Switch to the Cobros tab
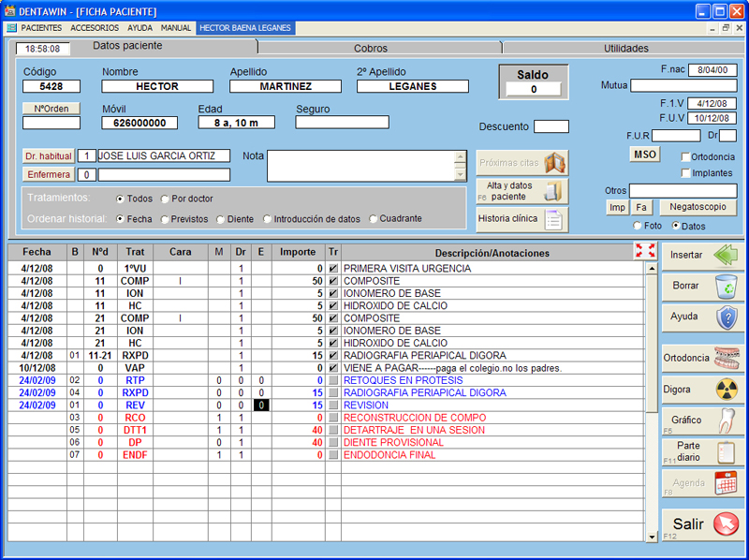Image resolution: width=749 pixels, height=560 pixels. coord(370,48)
